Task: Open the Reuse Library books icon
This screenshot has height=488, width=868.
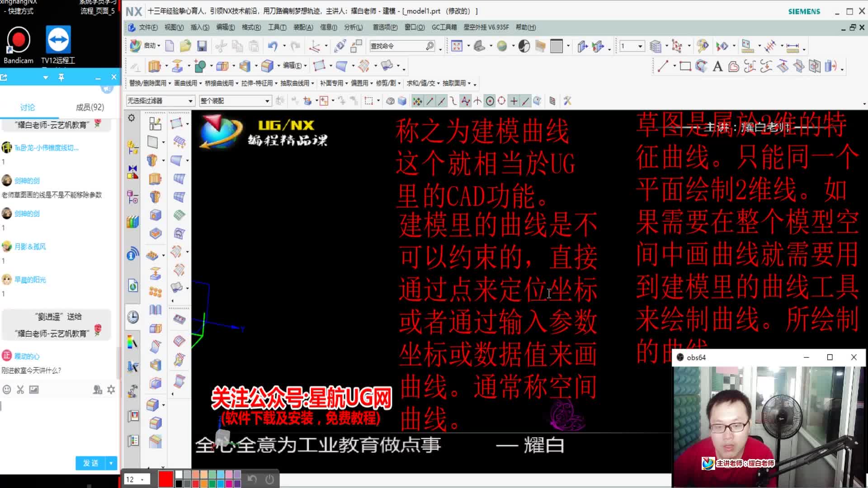Action: [132, 221]
